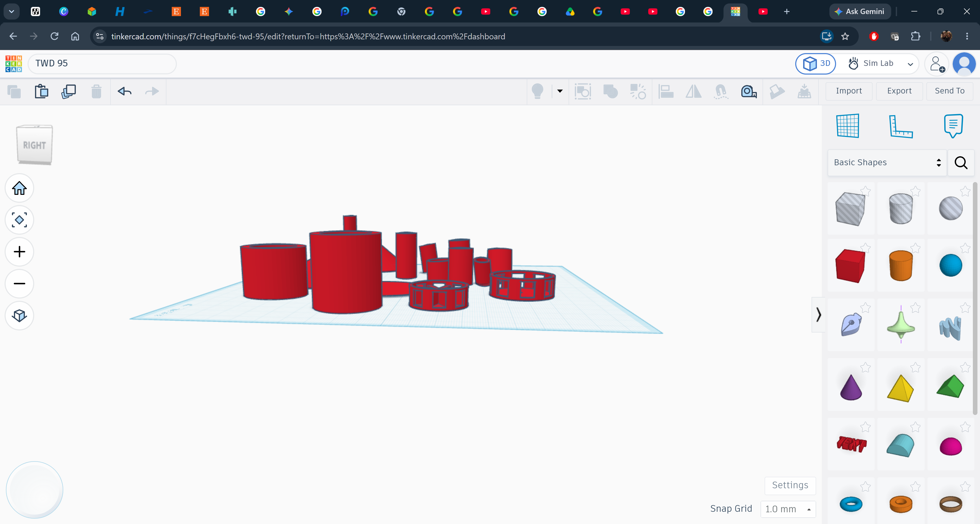Invite people with add-user icon
Viewport: 980px width, 524px height.
[x=937, y=64]
